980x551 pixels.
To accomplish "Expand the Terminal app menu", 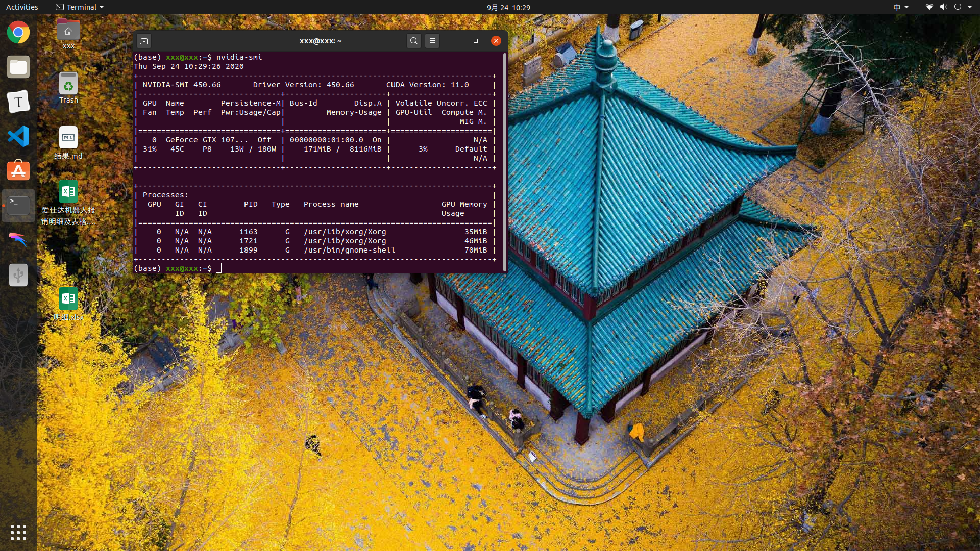I will pyautogui.click(x=80, y=7).
